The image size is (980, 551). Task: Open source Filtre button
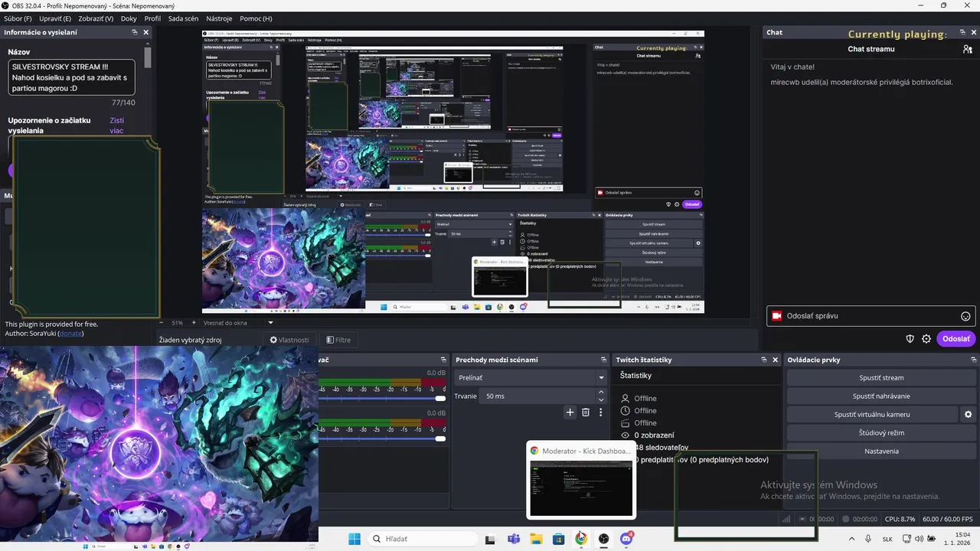tap(338, 340)
